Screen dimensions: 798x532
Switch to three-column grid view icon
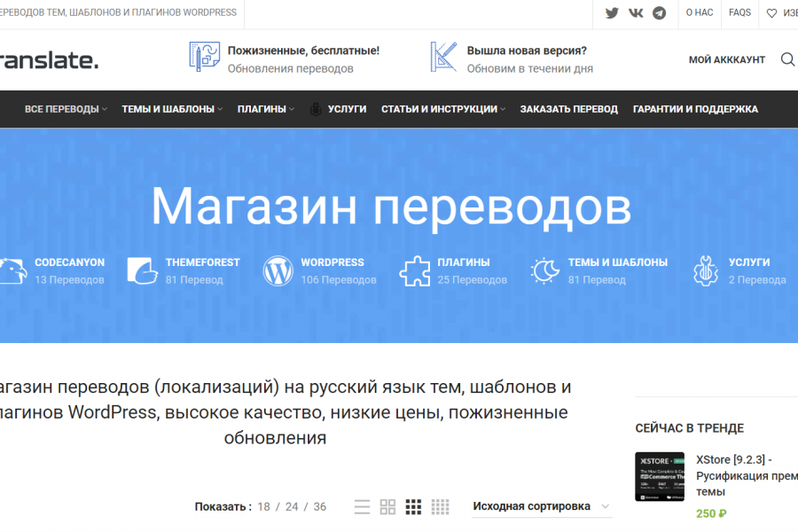point(413,507)
